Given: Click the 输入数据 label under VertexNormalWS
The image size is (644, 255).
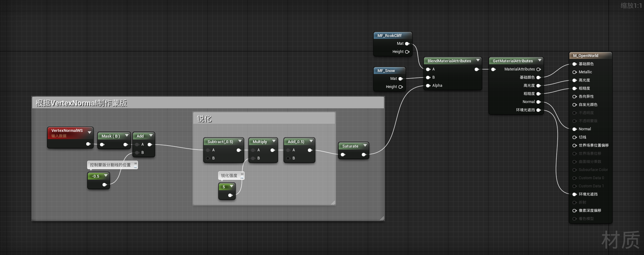Looking at the screenshot, I should pos(59,136).
